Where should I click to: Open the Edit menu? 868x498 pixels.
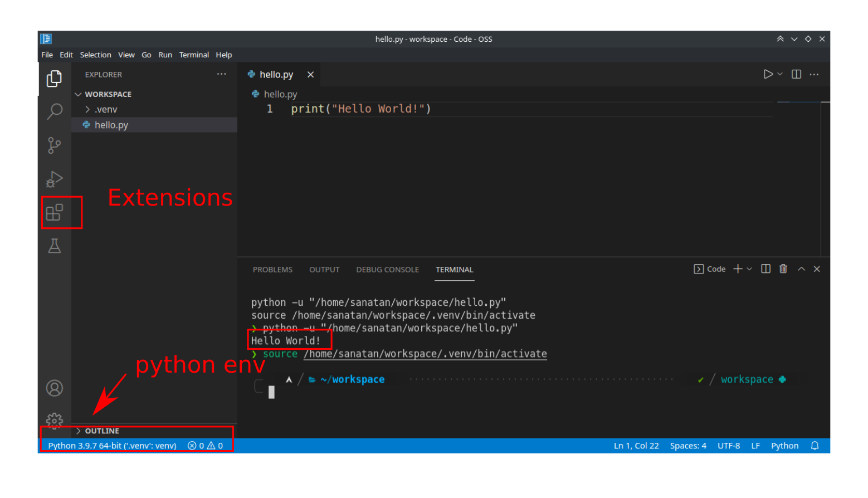tap(66, 55)
